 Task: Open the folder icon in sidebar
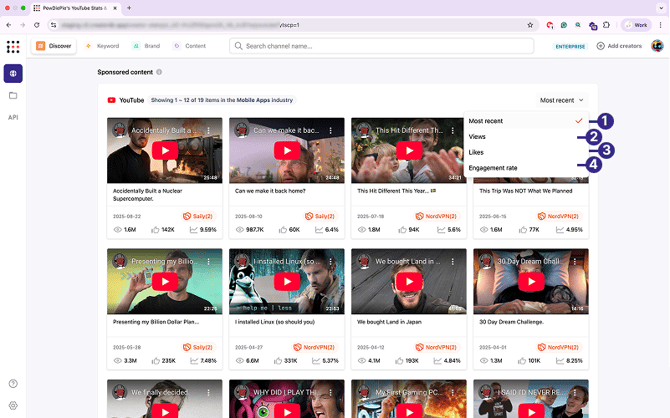point(13,96)
